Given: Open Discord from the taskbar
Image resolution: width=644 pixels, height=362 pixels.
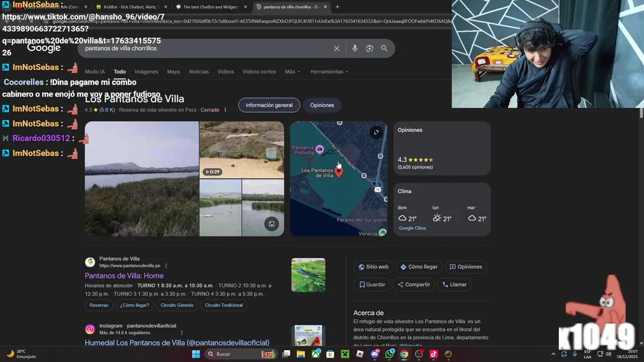Looking at the screenshot, I should coord(374,354).
